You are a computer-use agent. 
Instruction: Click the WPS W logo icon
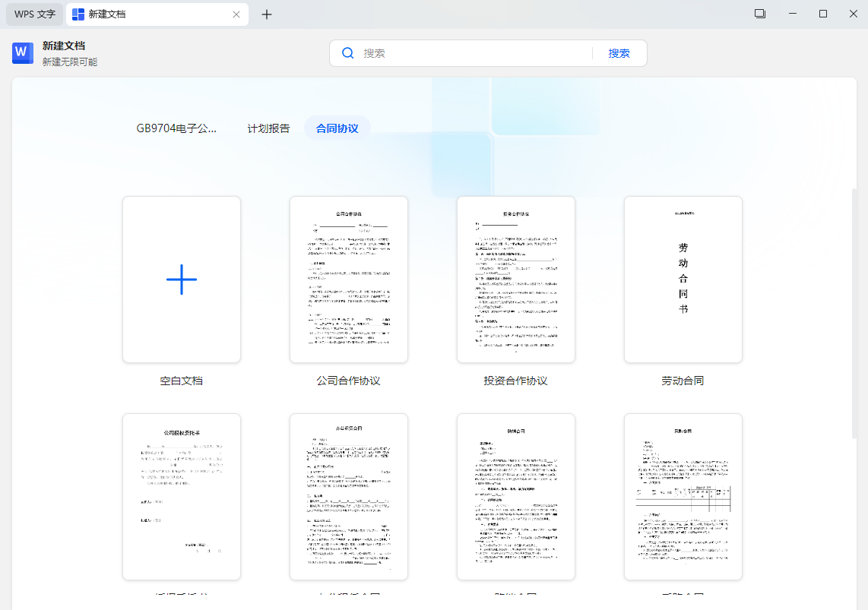22,52
